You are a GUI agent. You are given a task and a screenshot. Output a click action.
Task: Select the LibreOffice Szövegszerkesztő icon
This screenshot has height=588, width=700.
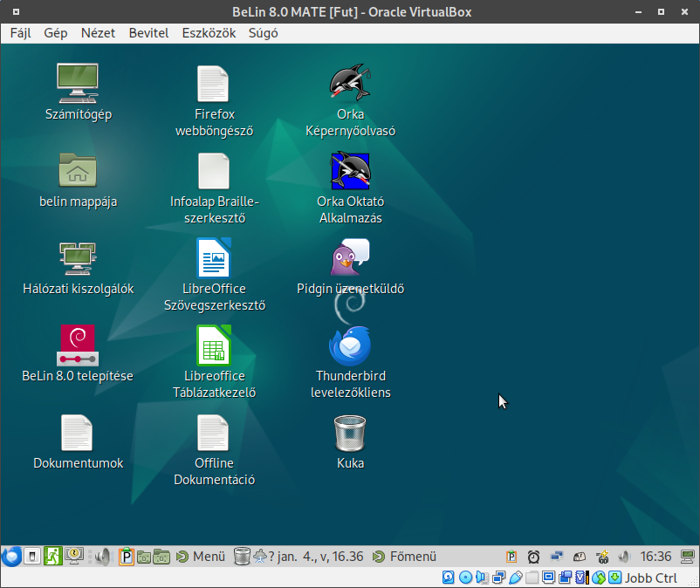[215, 275]
